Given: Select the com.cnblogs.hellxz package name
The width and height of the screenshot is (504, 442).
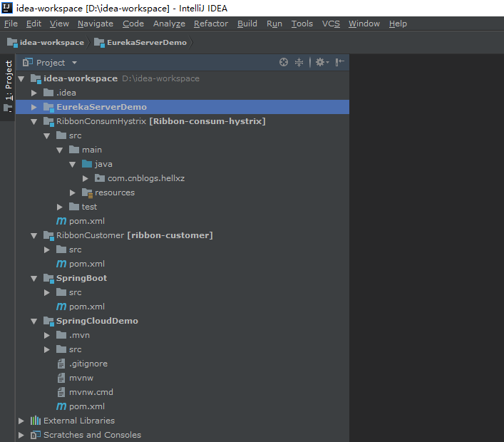Looking at the screenshot, I should pos(146,178).
